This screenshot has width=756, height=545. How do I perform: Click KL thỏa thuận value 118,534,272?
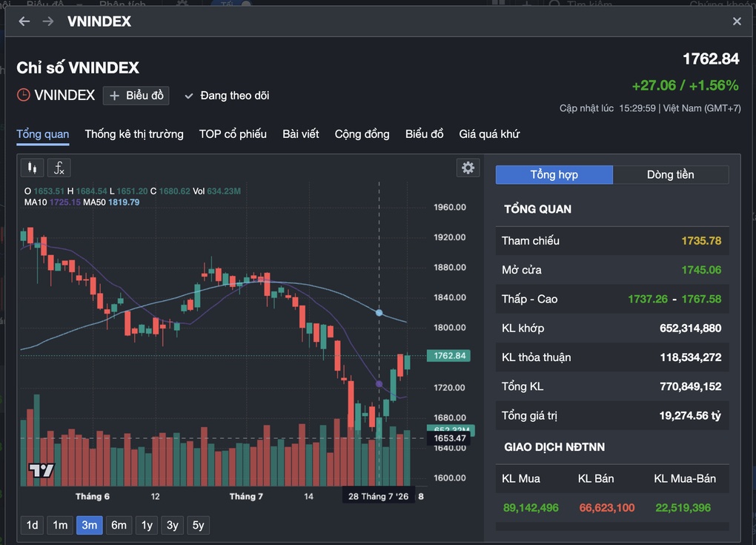(691, 357)
